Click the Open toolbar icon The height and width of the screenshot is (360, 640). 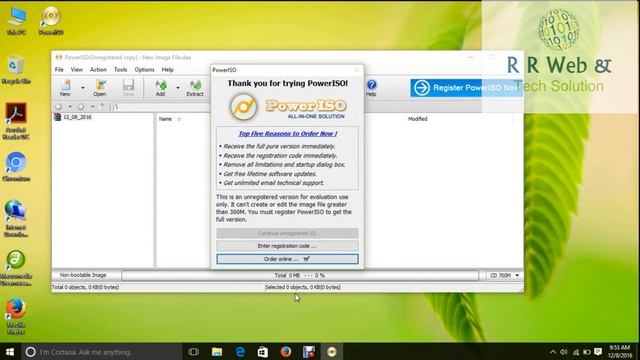point(100,88)
